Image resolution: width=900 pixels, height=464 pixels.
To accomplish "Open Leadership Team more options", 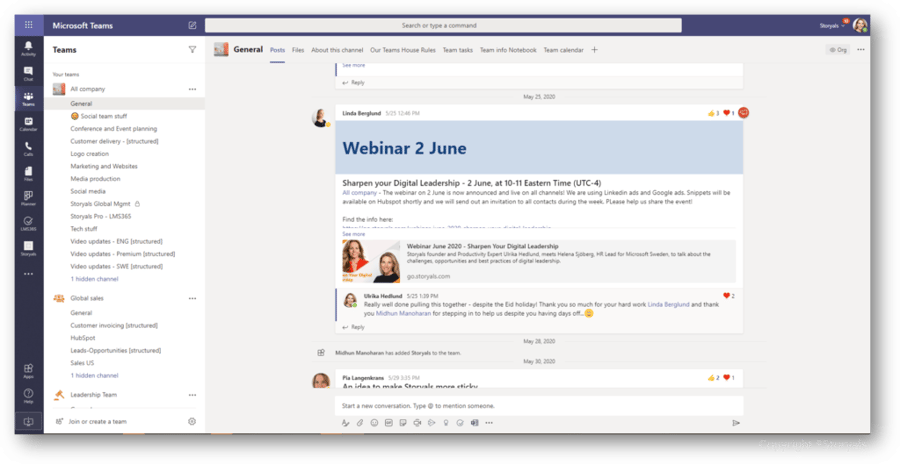I will coord(192,395).
